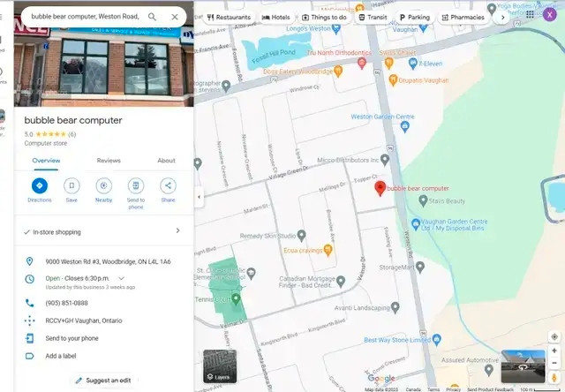Click the Directions icon button

[39, 185]
